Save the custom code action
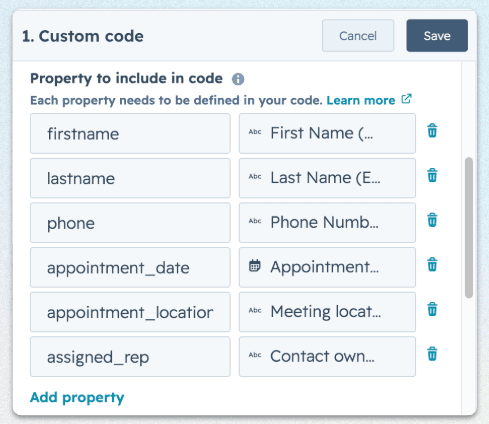The image size is (489, 424). pos(437,36)
